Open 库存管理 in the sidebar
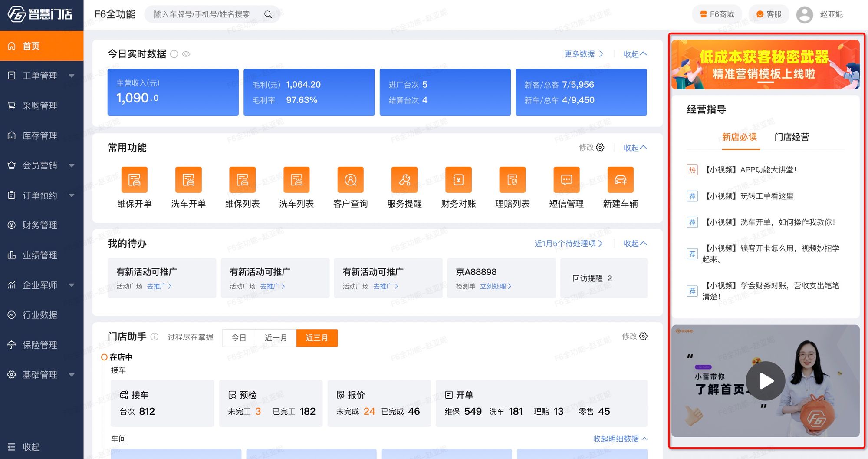868x459 pixels. 42,135
